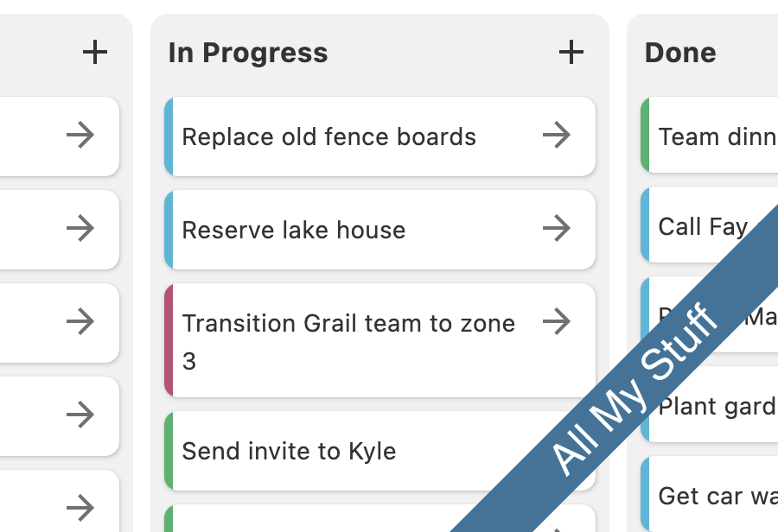778x532 pixels.
Task: Click the plus icon in the leftmost column header
Action: 95,52
